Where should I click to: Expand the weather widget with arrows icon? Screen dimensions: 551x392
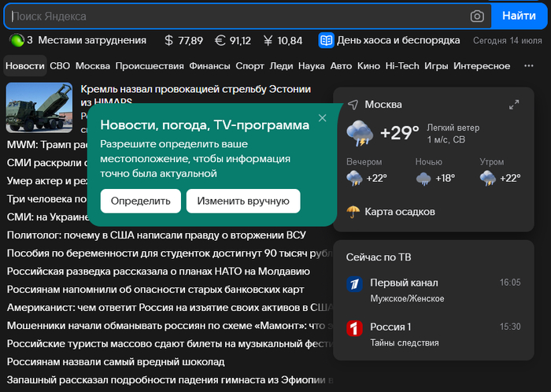click(514, 105)
